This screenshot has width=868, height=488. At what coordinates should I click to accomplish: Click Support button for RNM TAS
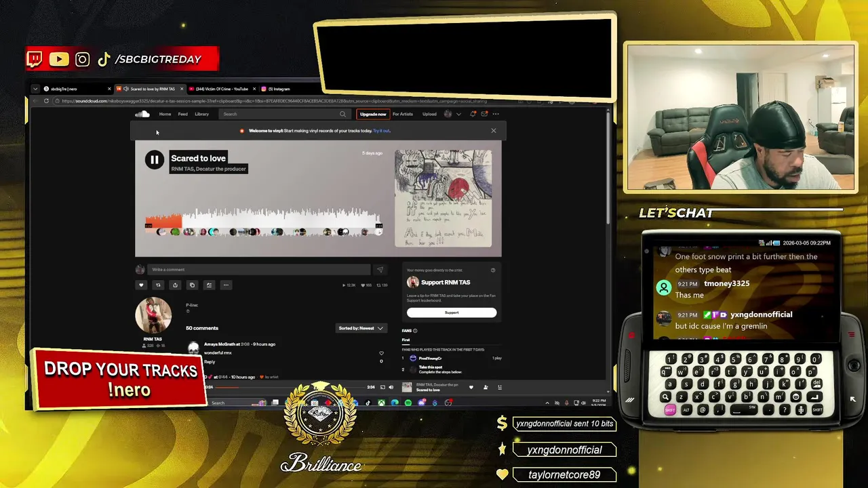tap(452, 312)
